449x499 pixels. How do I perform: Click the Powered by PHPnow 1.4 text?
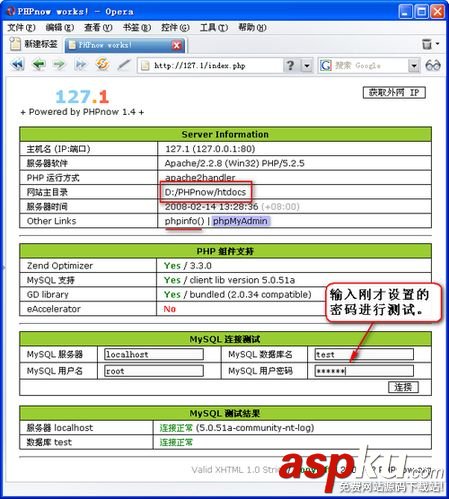pyautogui.click(x=82, y=112)
